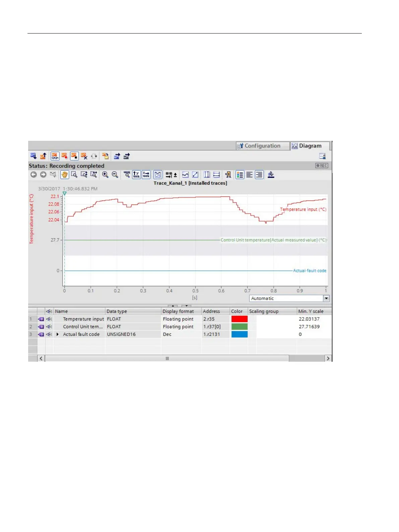The height and width of the screenshot is (532, 399).
Task: Open the blue color swatch for Actual fault code
Action: click(239, 334)
